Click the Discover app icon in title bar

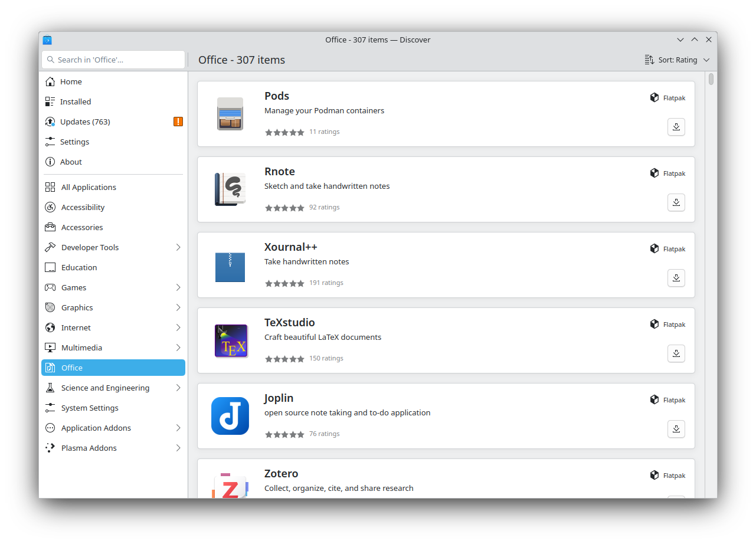pos(47,40)
